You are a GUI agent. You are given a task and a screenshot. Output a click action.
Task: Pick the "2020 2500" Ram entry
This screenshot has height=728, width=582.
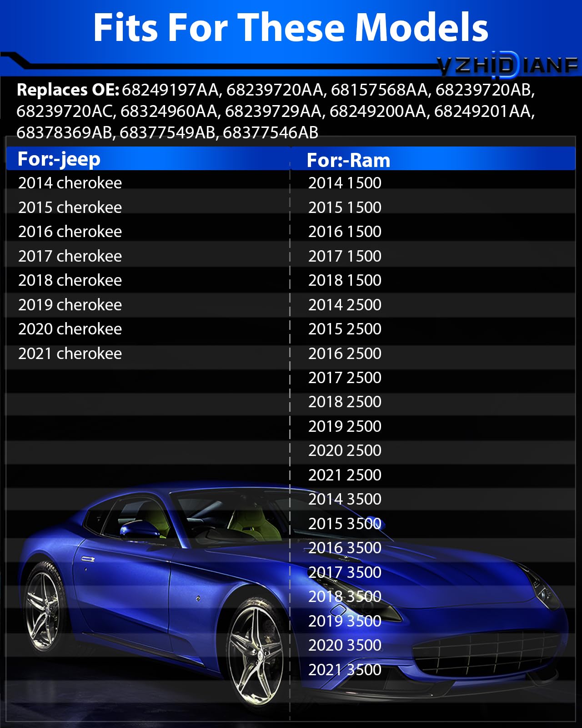tap(345, 450)
